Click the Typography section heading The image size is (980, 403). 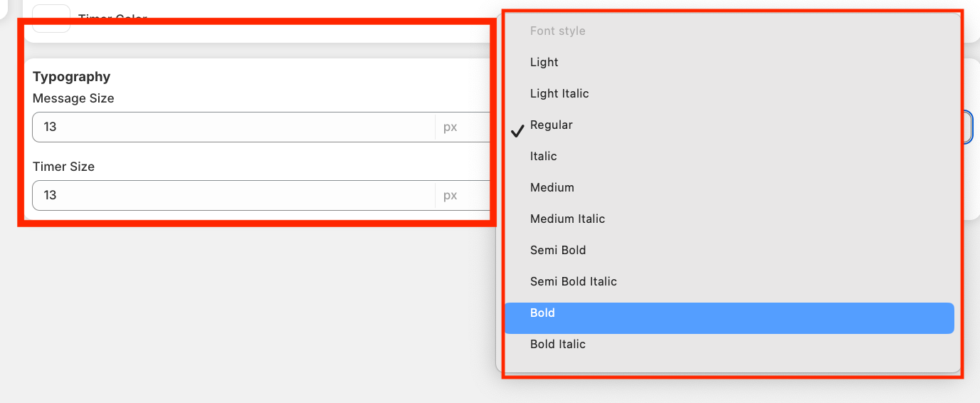(71, 77)
